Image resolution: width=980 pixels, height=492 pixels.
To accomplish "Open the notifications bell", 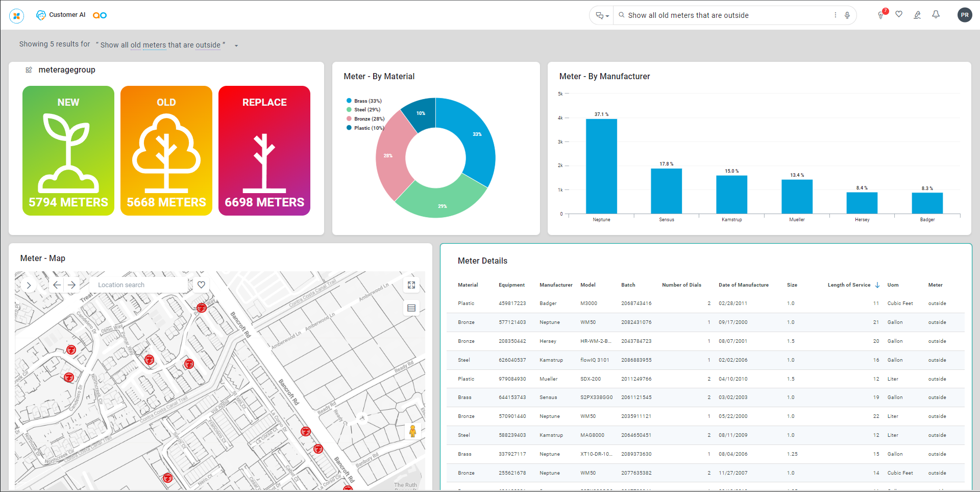I will (936, 15).
